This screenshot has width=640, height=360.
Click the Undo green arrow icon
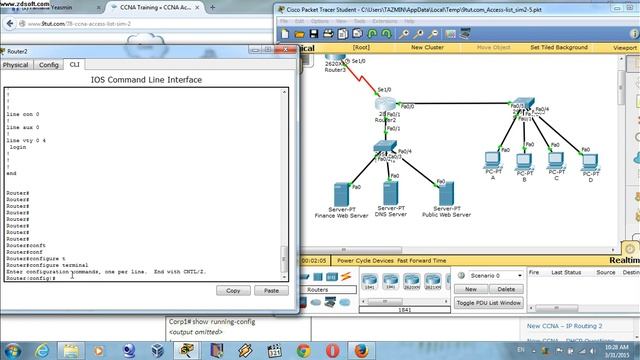point(372,34)
